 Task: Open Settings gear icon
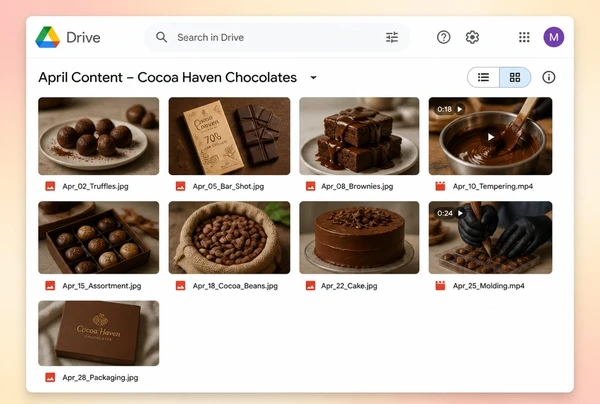[472, 37]
